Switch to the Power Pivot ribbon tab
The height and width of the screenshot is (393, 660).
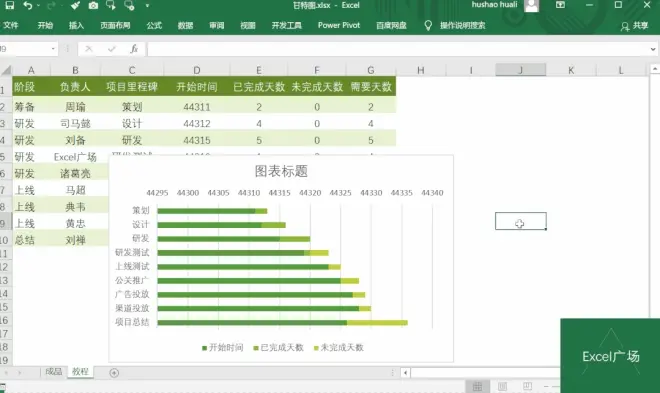[339, 25]
